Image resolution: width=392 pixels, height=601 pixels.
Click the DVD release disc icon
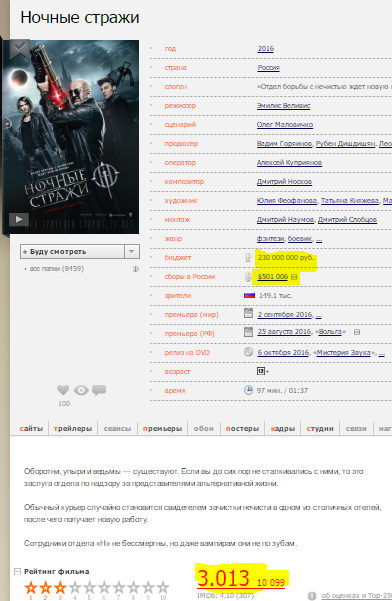pos(248,351)
